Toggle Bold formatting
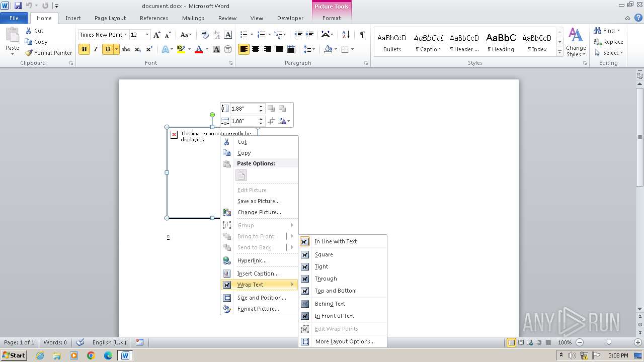 [84, 49]
